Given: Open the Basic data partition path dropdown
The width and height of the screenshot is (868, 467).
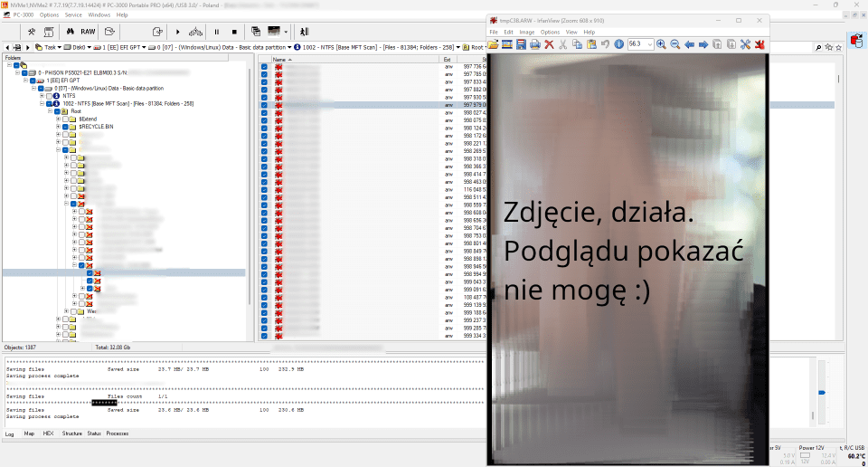Looking at the screenshot, I should pos(289,48).
